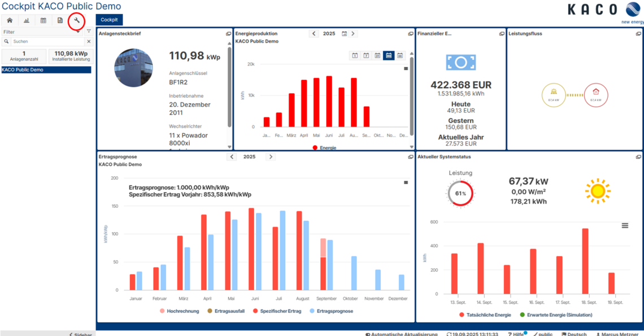Click the Suchen search field
The width and height of the screenshot is (644, 336).
tap(48, 42)
